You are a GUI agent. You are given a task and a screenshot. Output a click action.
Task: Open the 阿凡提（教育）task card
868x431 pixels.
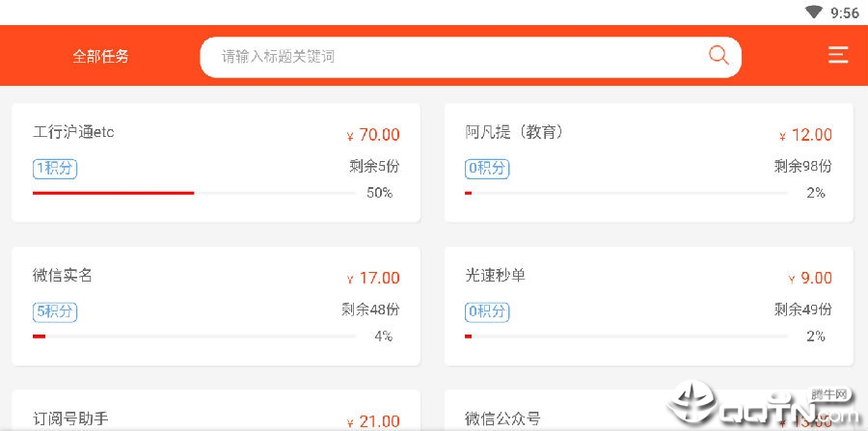[x=649, y=163]
